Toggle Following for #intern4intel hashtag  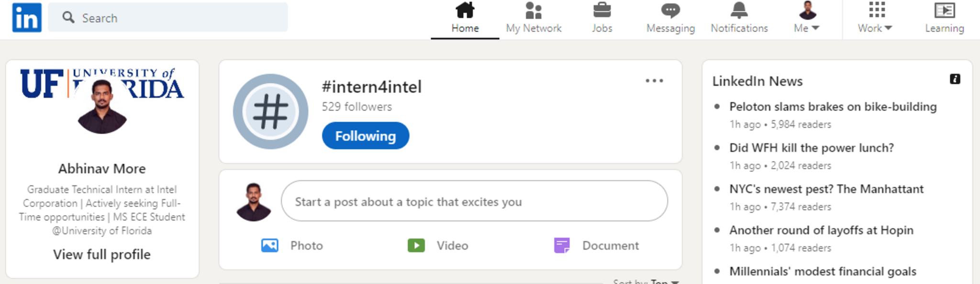pyautogui.click(x=366, y=136)
